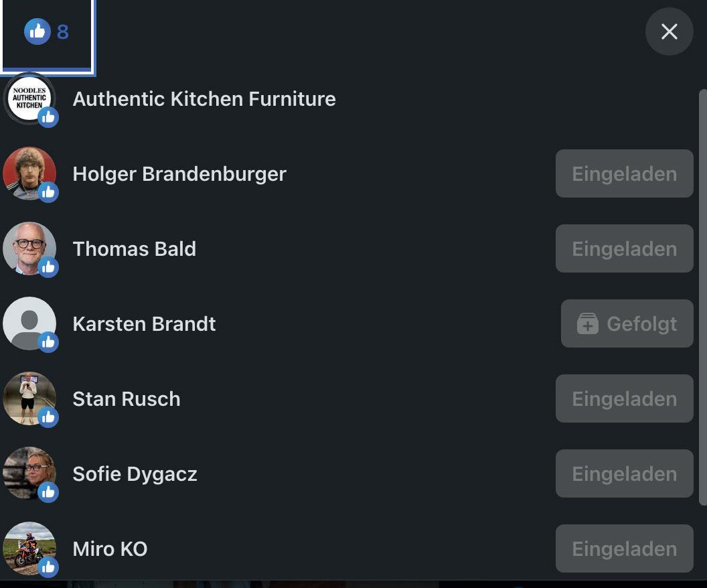
Task: Click Karsten Brandt's default avatar
Action: (29, 323)
